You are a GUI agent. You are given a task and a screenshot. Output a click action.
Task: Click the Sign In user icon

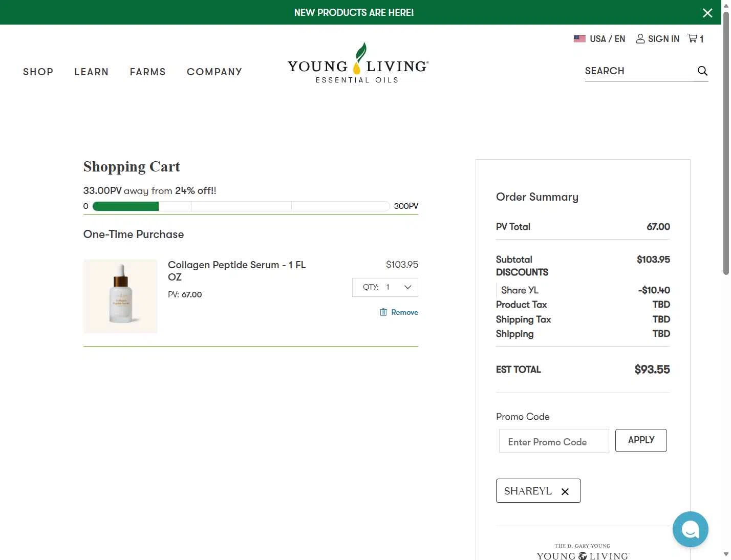pos(640,39)
